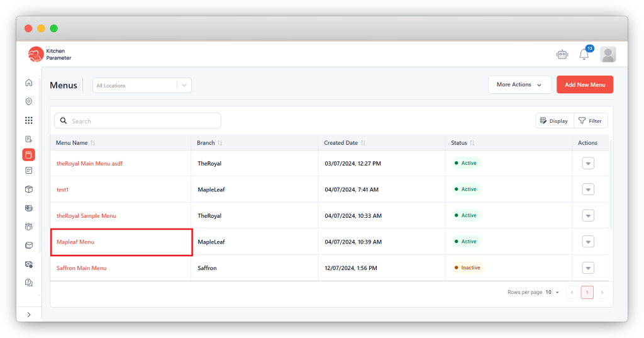Open actions dropdown for test1 row
Image resolution: width=644 pixels, height=338 pixels.
pyautogui.click(x=588, y=189)
